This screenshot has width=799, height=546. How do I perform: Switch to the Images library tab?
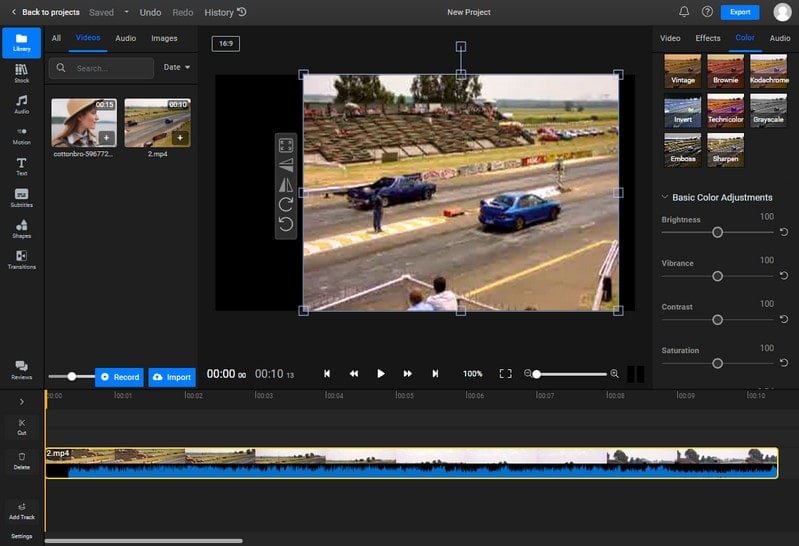[x=164, y=38]
